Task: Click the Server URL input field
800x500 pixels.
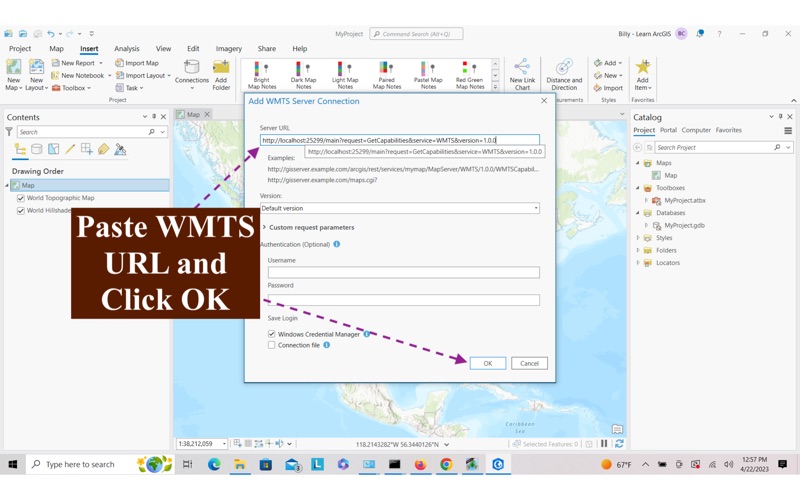Action: (399, 140)
